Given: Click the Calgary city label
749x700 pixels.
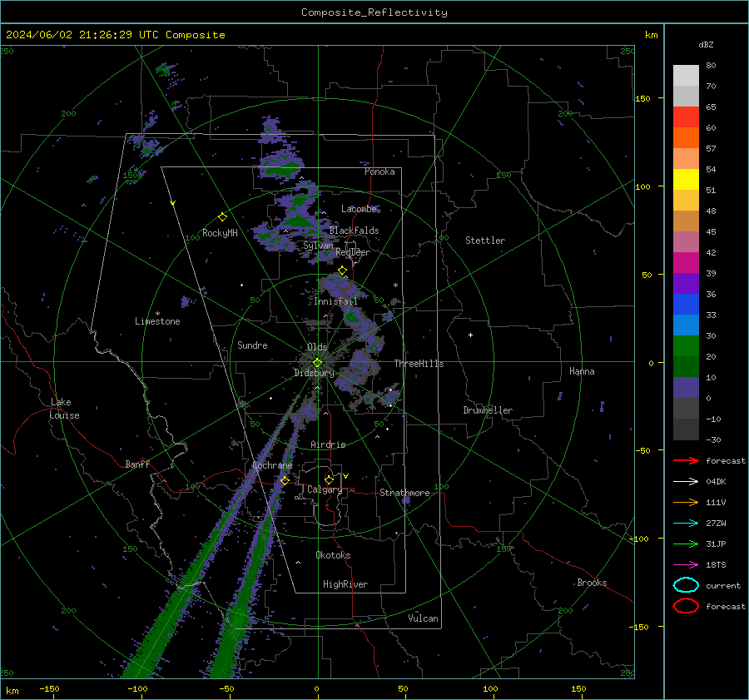Looking at the screenshot, I should (325, 489).
